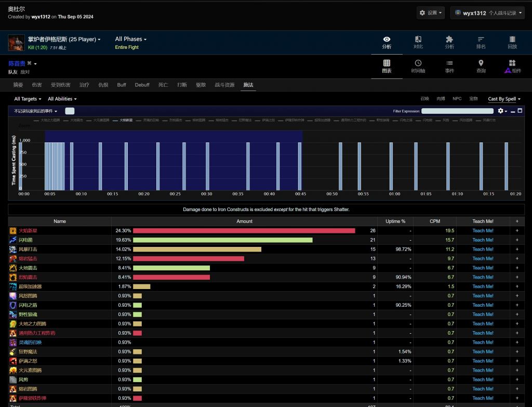This screenshot has height=407, width=532.
Task: Open the 对比 compare view icon
Action: 418,42
